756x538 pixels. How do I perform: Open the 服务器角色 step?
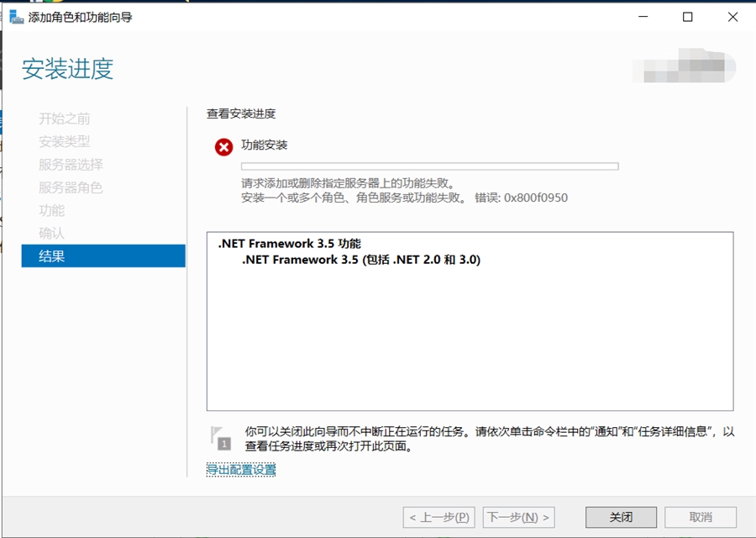point(71,187)
